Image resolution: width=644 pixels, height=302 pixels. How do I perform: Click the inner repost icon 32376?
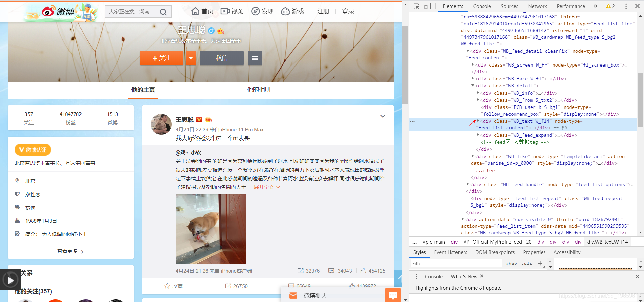(x=309, y=271)
